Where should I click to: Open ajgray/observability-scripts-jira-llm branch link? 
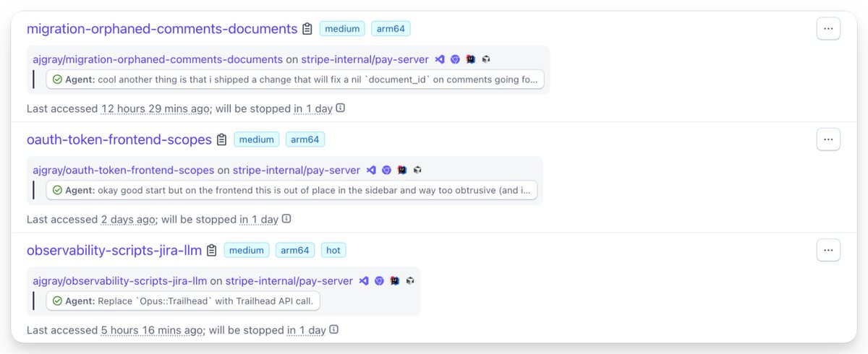[120, 281]
